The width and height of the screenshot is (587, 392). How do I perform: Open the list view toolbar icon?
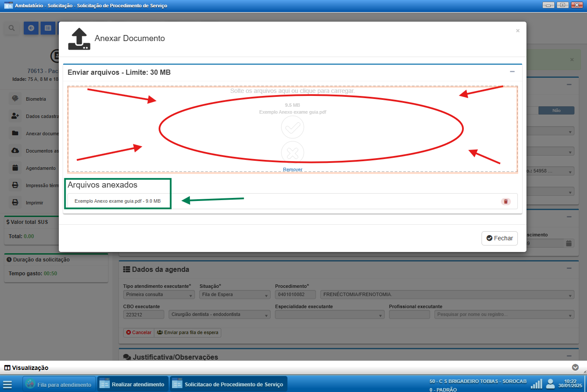[x=48, y=28]
